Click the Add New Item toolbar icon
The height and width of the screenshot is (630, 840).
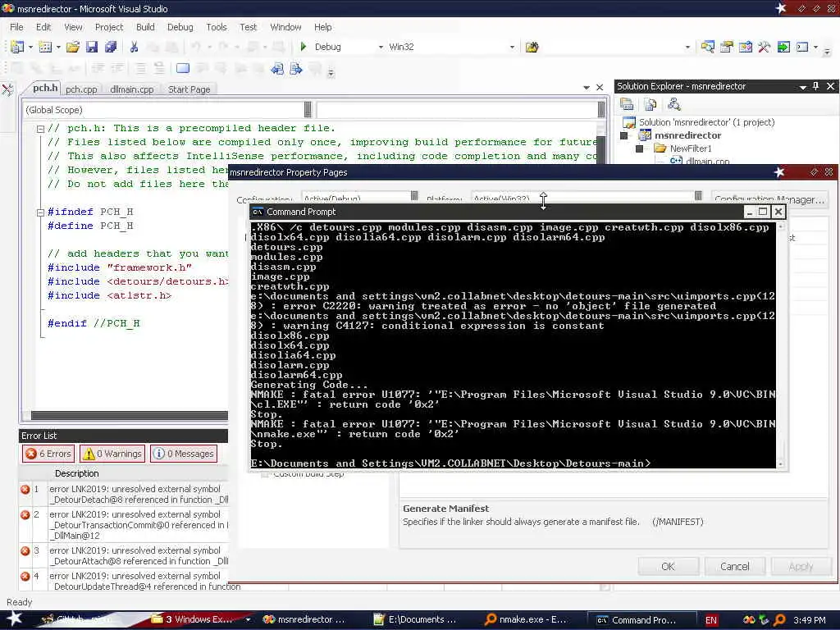(45, 47)
